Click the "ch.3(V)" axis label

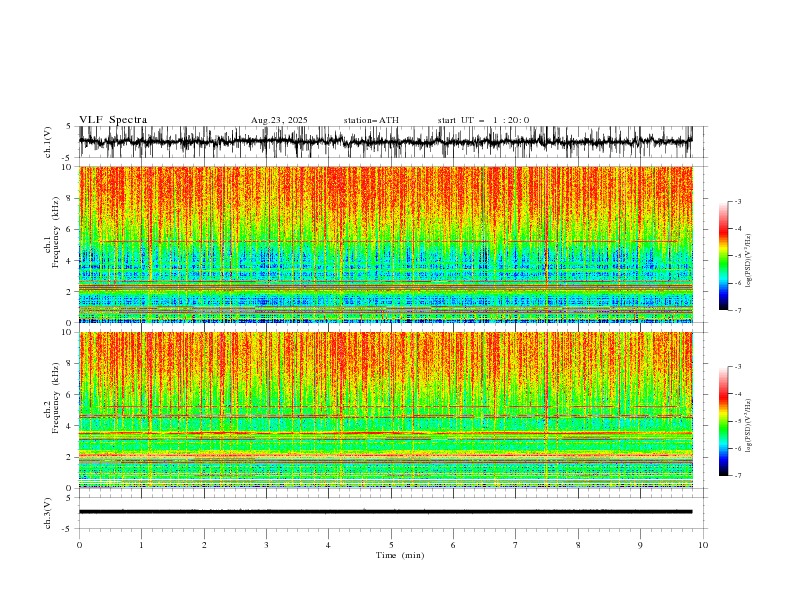tap(48, 513)
